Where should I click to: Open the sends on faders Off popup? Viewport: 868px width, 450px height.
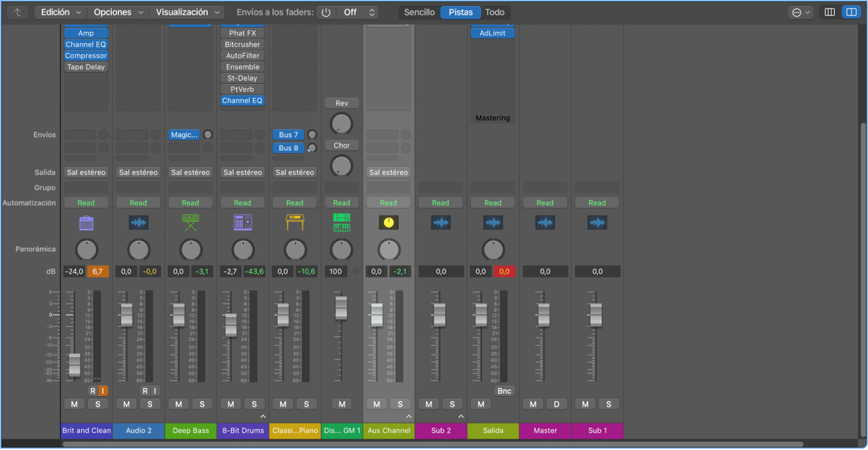coord(357,12)
